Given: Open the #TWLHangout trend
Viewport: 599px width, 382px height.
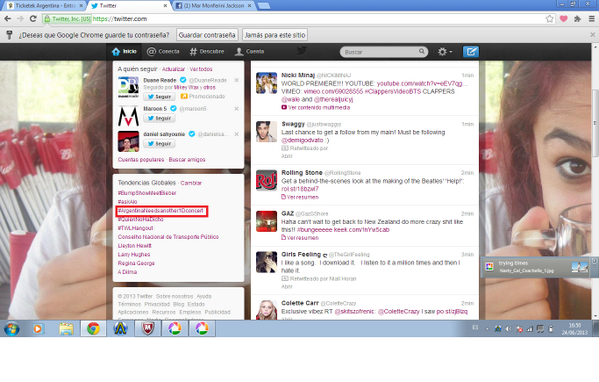Looking at the screenshot, I should 135,228.
